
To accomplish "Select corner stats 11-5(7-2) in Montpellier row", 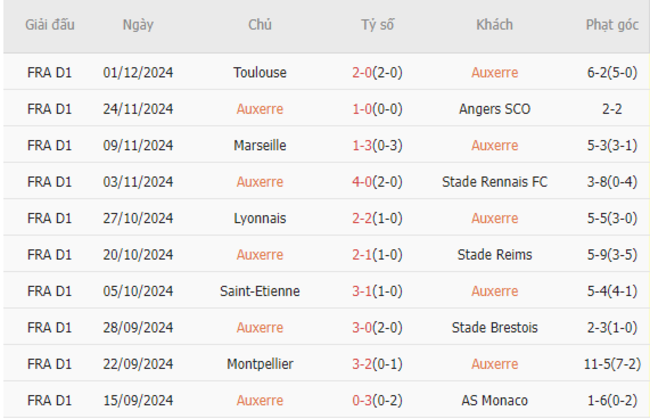I will point(612,364).
